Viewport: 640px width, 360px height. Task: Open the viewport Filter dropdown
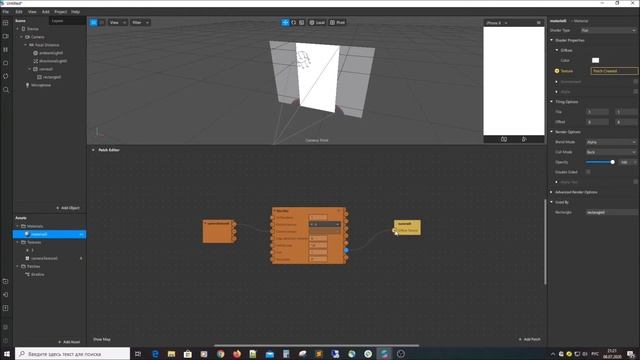pos(140,22)
